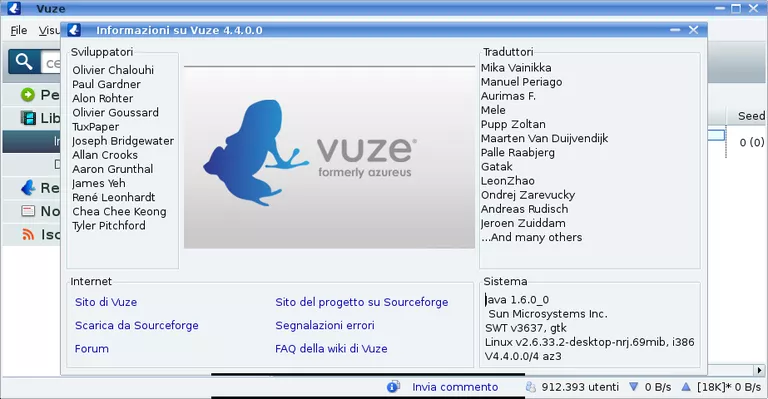Click Invia commento in the status bar
The height and width of the screenshot is (399, 768).
(455, 387)
